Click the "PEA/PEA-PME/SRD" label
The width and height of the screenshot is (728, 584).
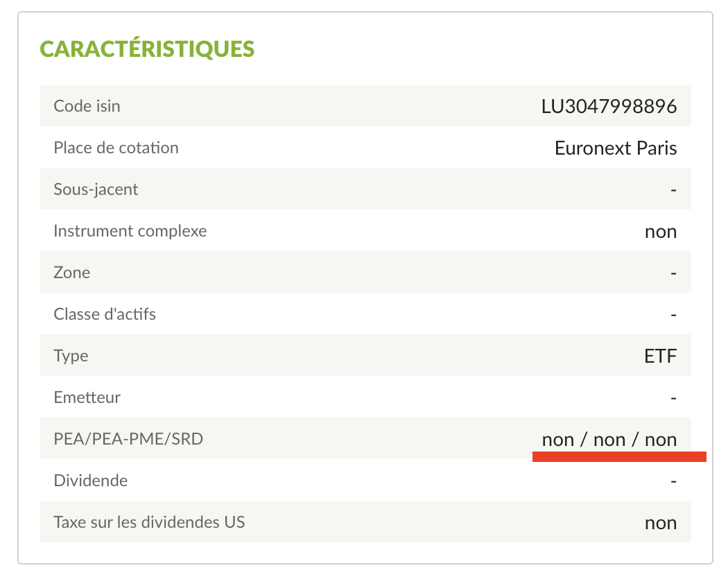point(128,439)
